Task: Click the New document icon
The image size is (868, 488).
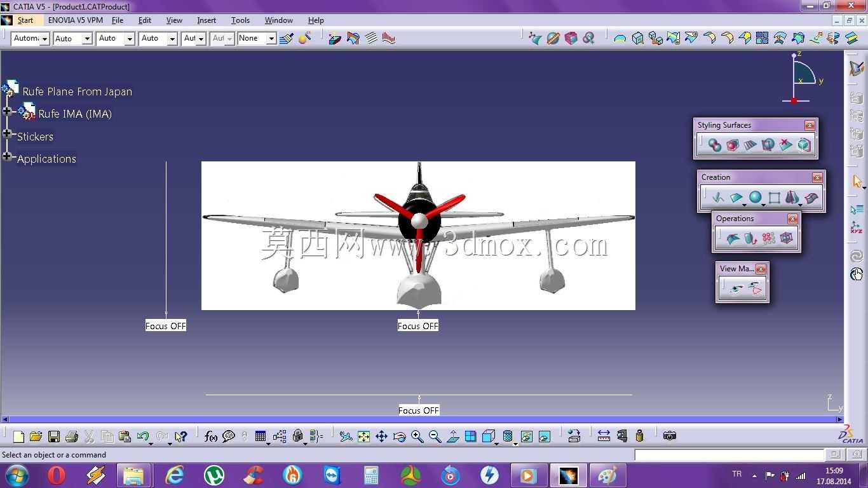Action: (18, 437)
